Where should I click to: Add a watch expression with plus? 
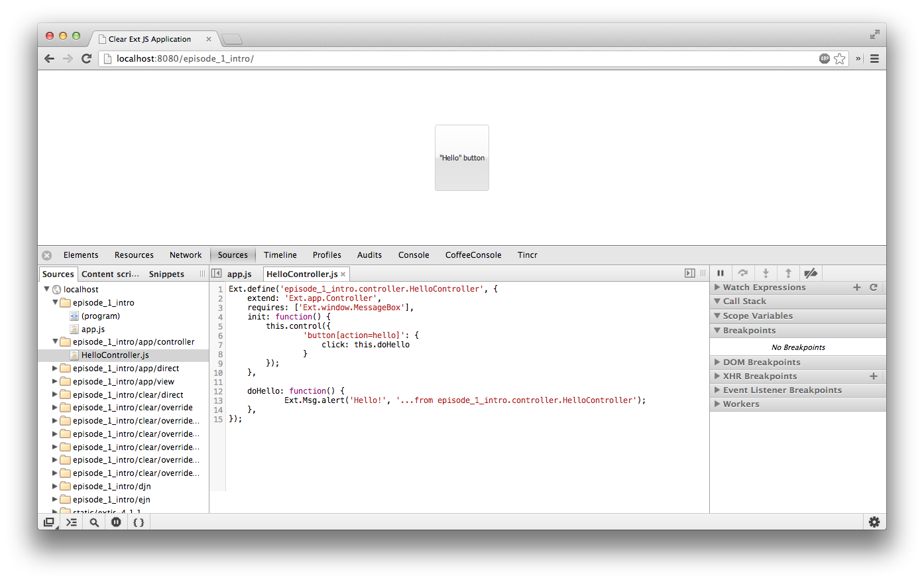click(856, 288)
